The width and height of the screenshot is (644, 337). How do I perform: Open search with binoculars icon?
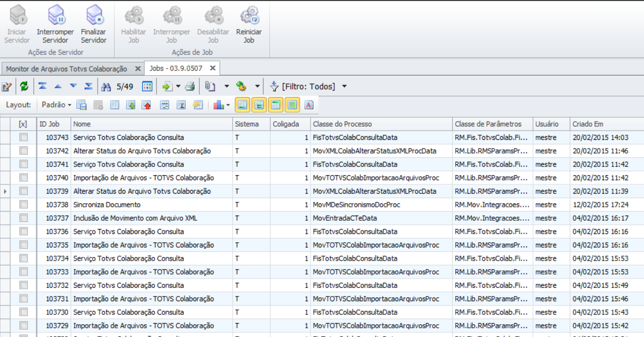click(106, 87)
